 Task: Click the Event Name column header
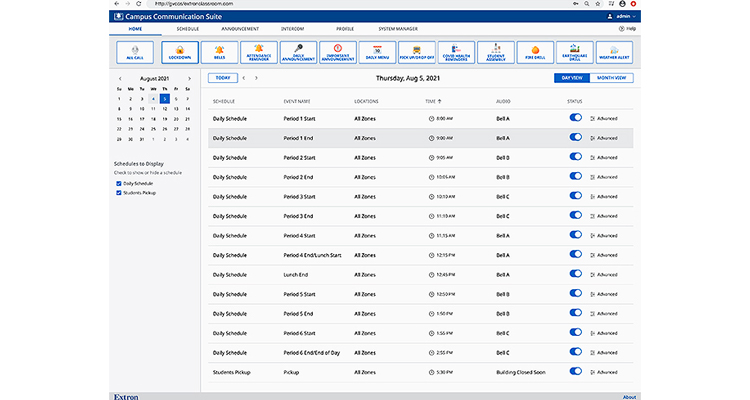(297, 101)
